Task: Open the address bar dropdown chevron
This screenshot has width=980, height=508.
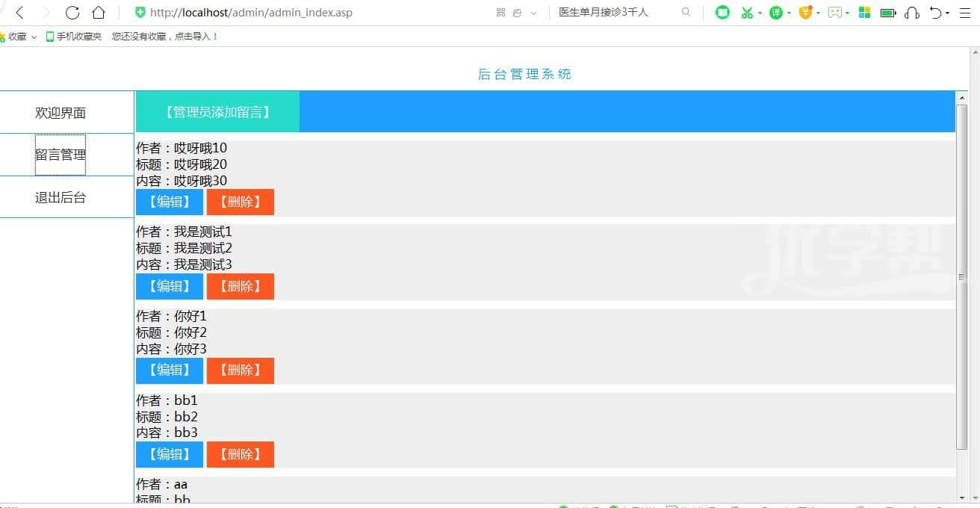Action: [x=533, y=13]
